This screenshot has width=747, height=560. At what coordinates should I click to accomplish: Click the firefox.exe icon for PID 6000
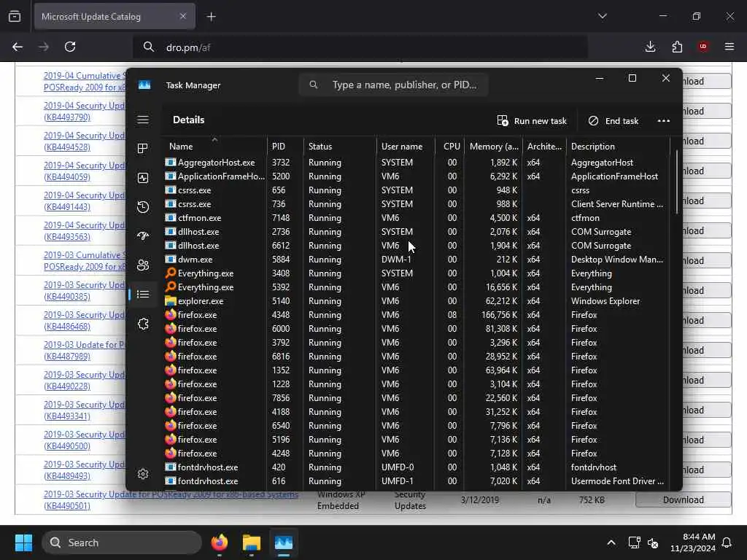(171, 328)
